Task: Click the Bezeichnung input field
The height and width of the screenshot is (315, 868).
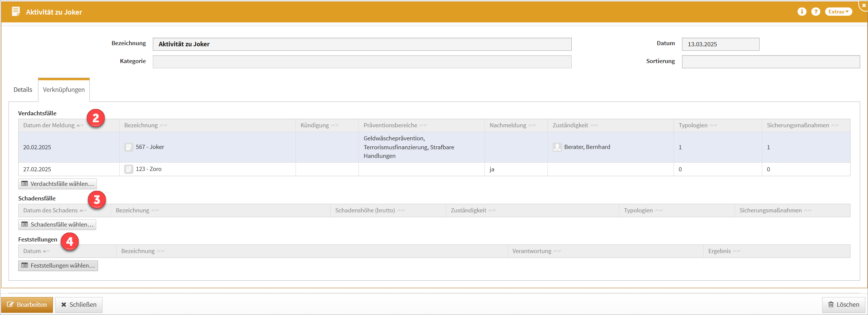Action: pos(362,44)
